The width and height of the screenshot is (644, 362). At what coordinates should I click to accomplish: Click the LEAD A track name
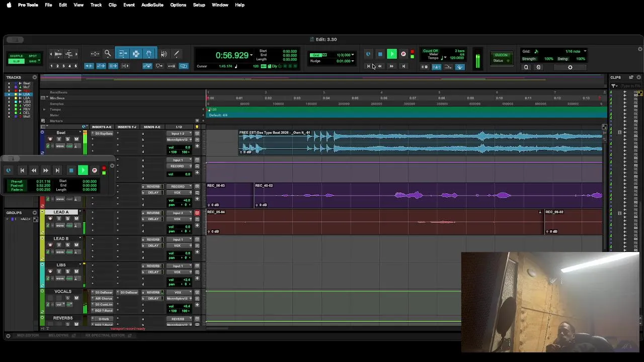pyautogui.click(x=61, y=212)
